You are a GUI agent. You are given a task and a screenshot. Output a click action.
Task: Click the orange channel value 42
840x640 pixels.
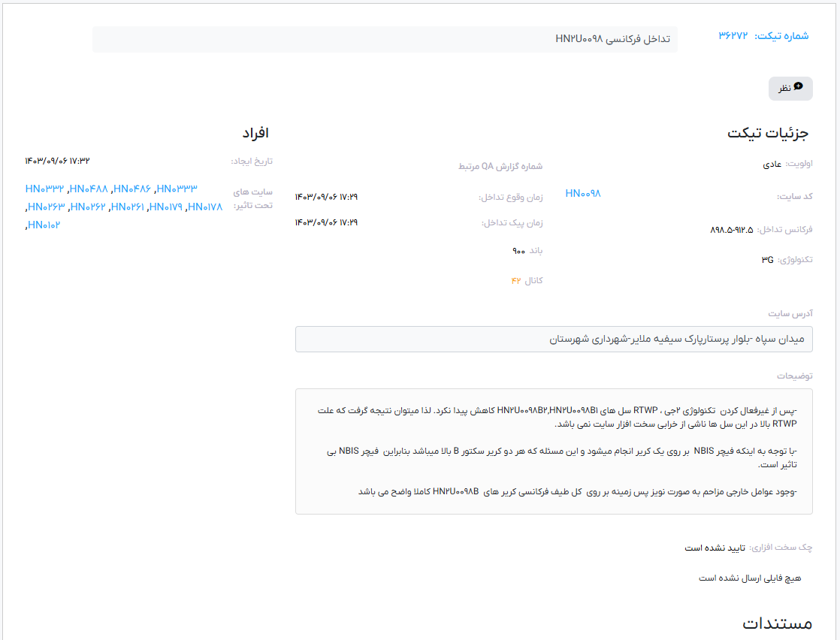click(x=516, y=280)
